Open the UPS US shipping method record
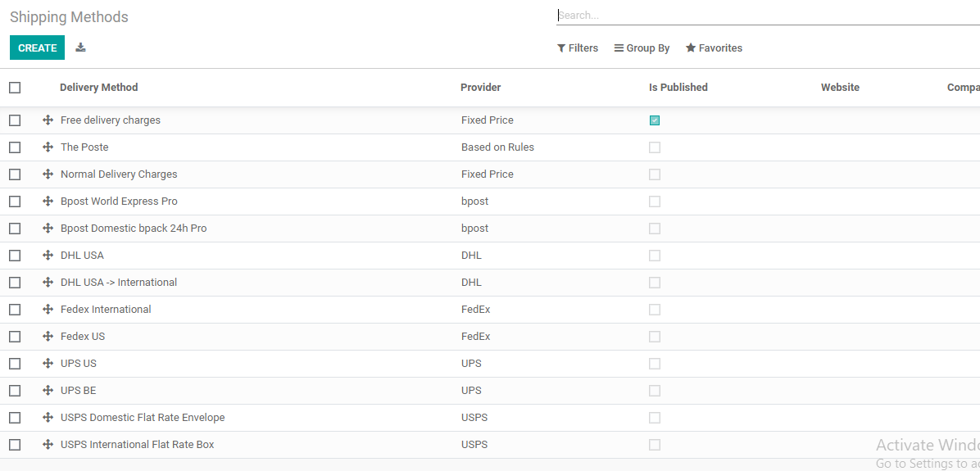This screenshot has width=980, height=471. coord(79,364)
